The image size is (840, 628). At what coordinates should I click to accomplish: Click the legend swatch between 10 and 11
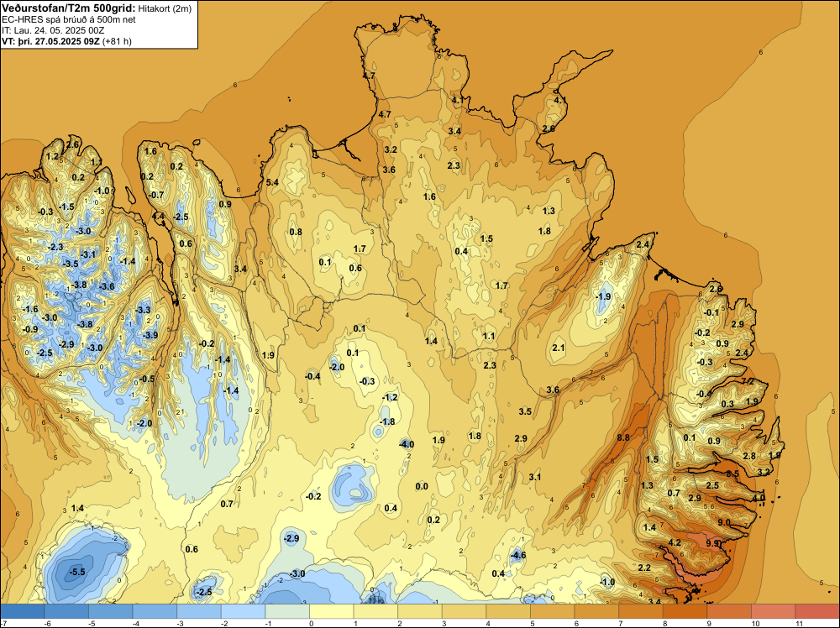[773, 611]
